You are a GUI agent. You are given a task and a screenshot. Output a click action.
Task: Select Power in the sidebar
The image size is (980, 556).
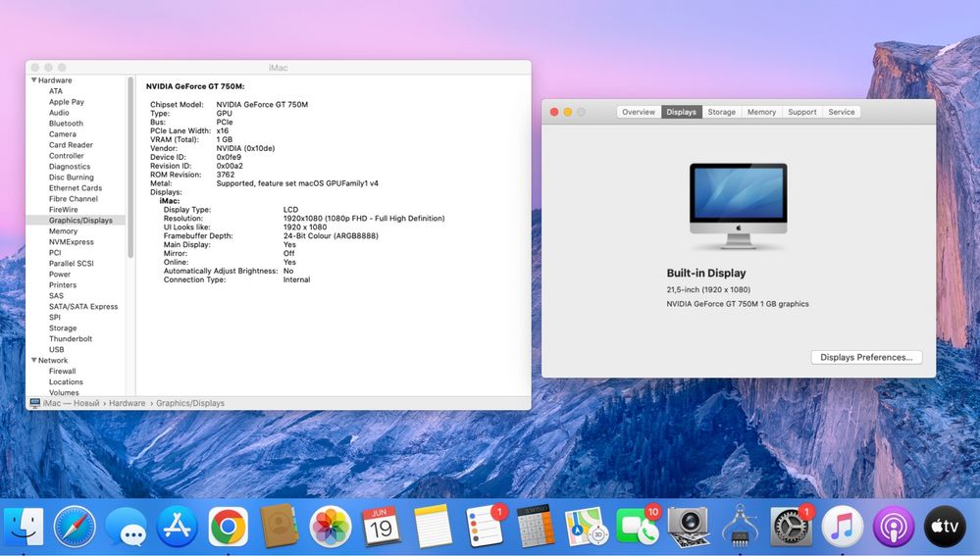[x=60, y=274]
